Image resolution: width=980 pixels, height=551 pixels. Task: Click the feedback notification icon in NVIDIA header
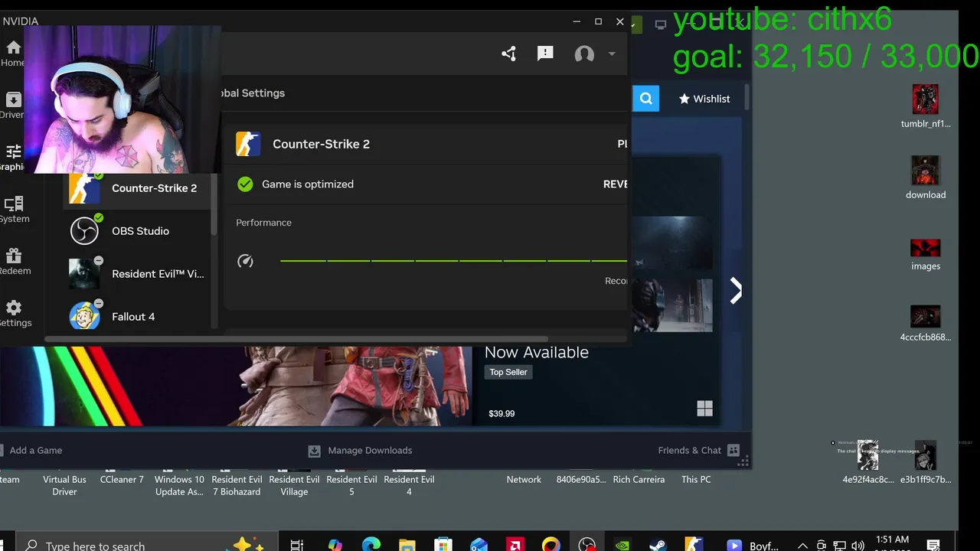[x=545, y=54]
